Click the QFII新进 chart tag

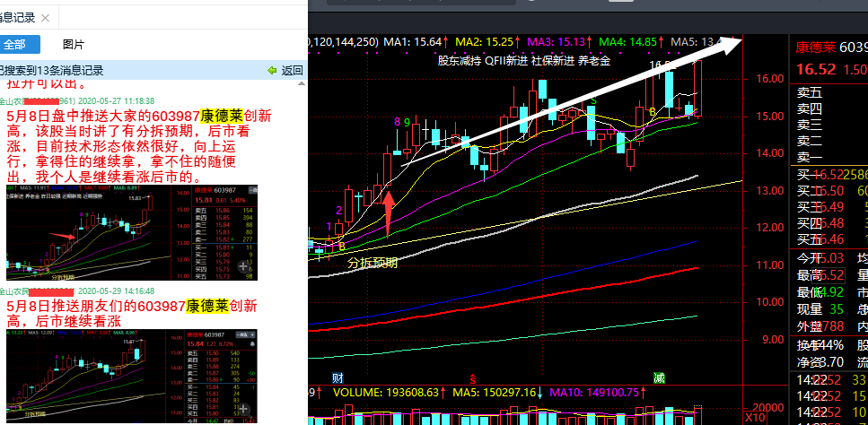tap(506, 61)
